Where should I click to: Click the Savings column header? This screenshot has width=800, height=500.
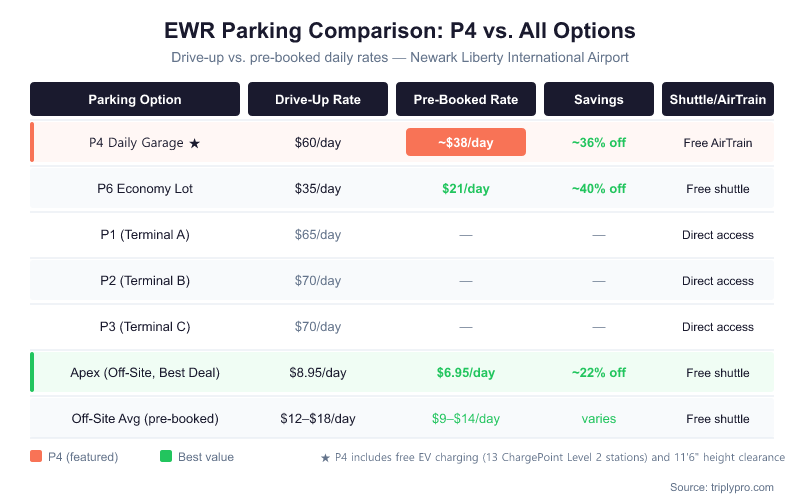coord(598,99)
